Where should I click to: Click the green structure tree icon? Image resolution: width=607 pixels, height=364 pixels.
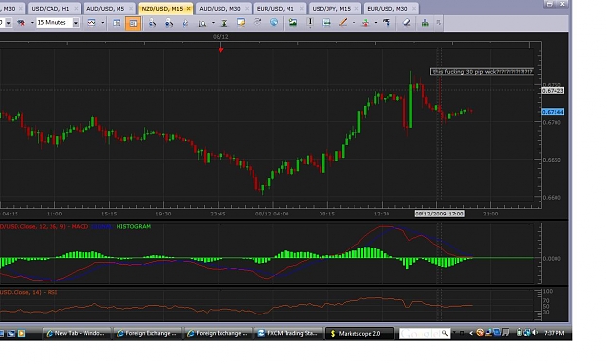click(x=425, y=23)
